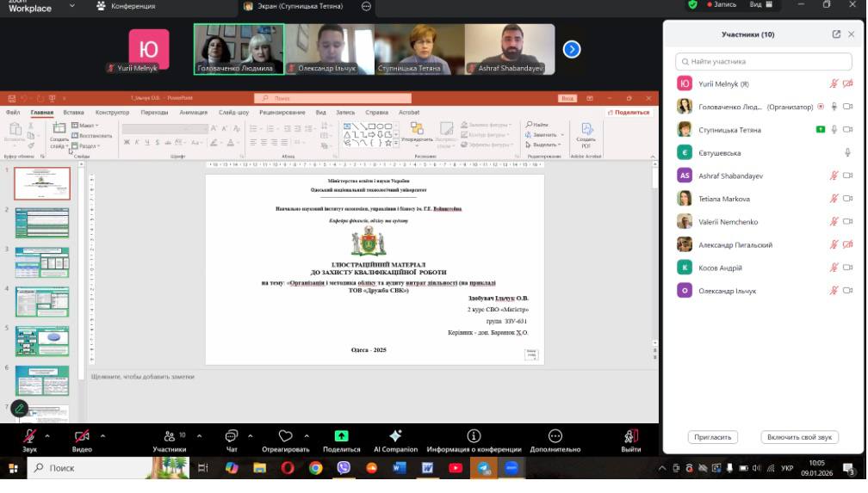Open the Chat (Чат) panel
This screenshot has height=493, width=868.
point(231,440)
